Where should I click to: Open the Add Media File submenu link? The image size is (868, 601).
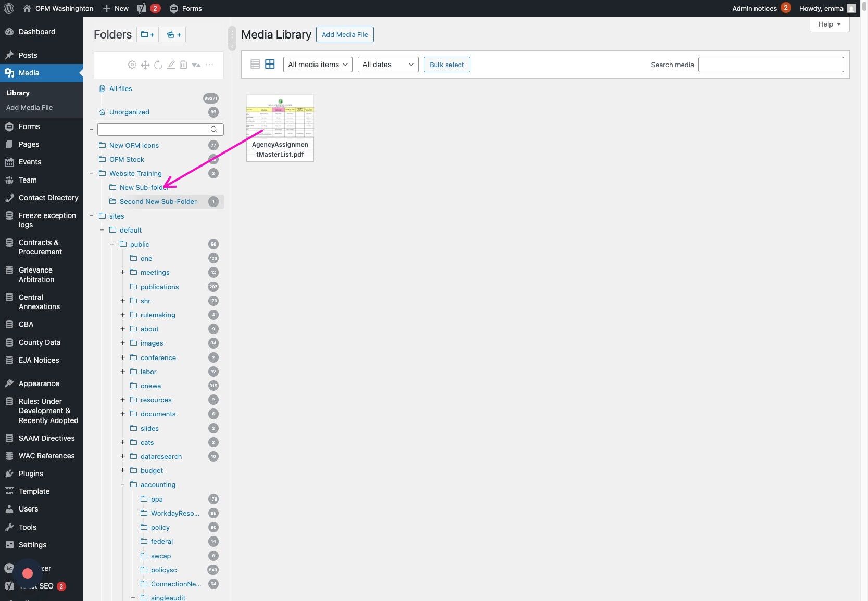point(29,108)
